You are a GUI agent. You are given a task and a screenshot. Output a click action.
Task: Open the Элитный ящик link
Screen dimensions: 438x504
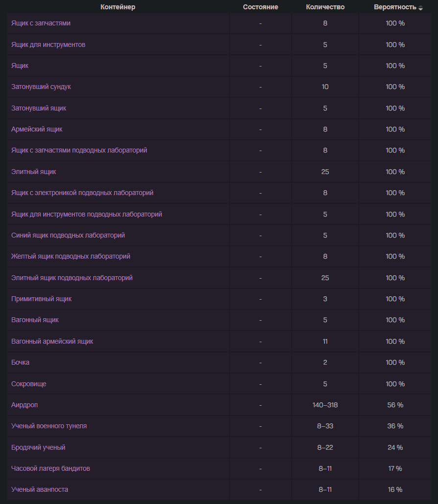pos(33,172)
